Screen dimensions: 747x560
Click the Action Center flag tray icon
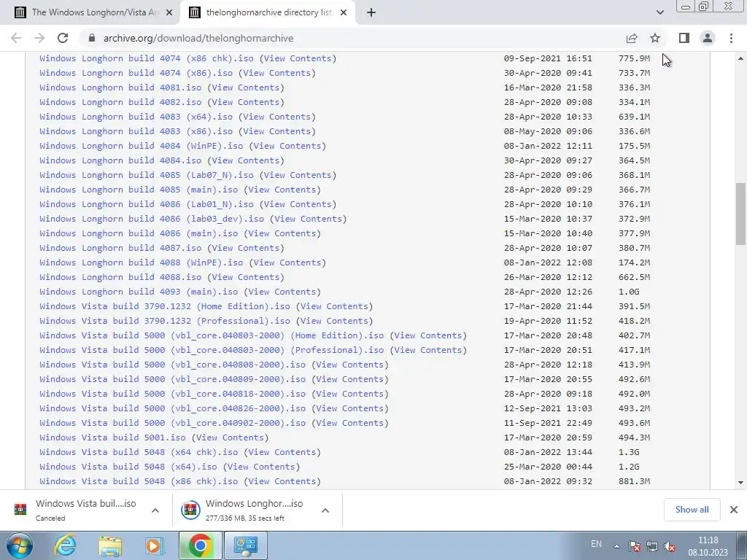[x=635, y=546]
